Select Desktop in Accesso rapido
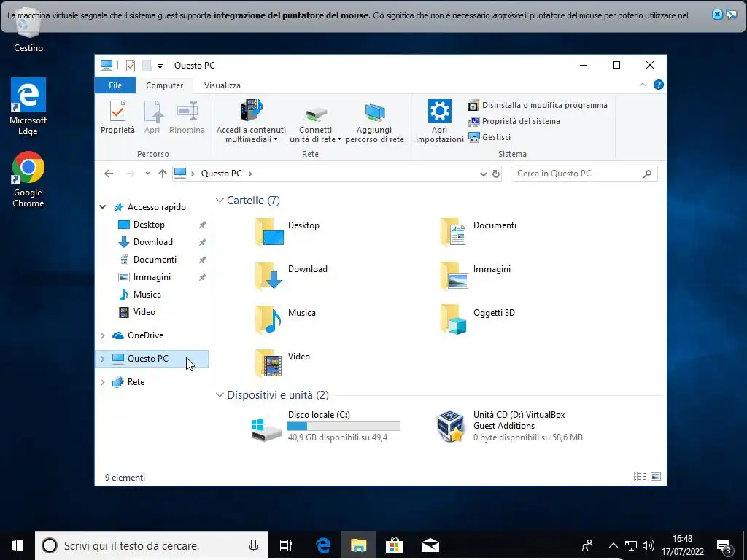This screenshot has height=560, width=747. click(149, 225)
